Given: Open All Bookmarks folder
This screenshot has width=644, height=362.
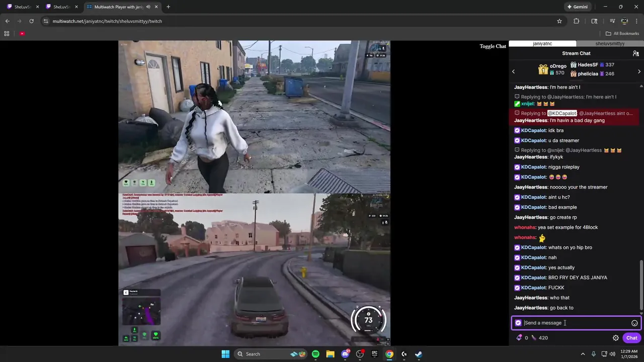Looking at the screenshot, I should pos(622,34).
